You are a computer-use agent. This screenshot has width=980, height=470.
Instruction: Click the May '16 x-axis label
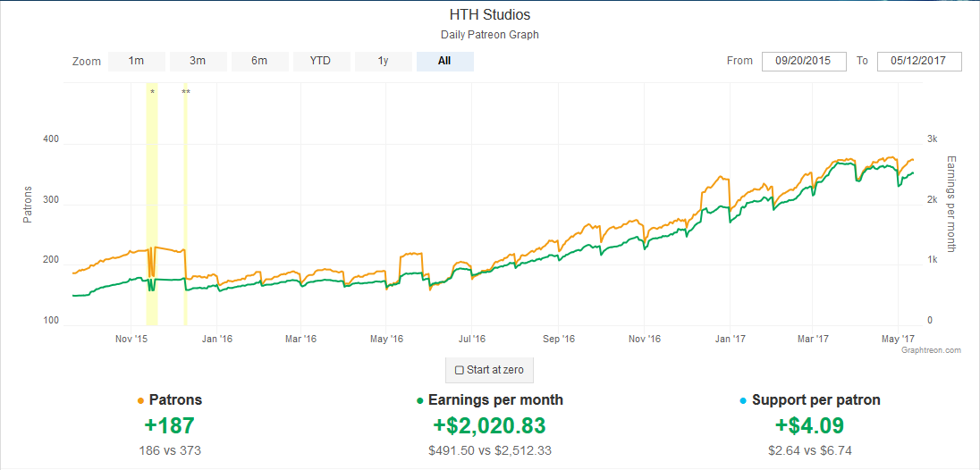point(387,339)
